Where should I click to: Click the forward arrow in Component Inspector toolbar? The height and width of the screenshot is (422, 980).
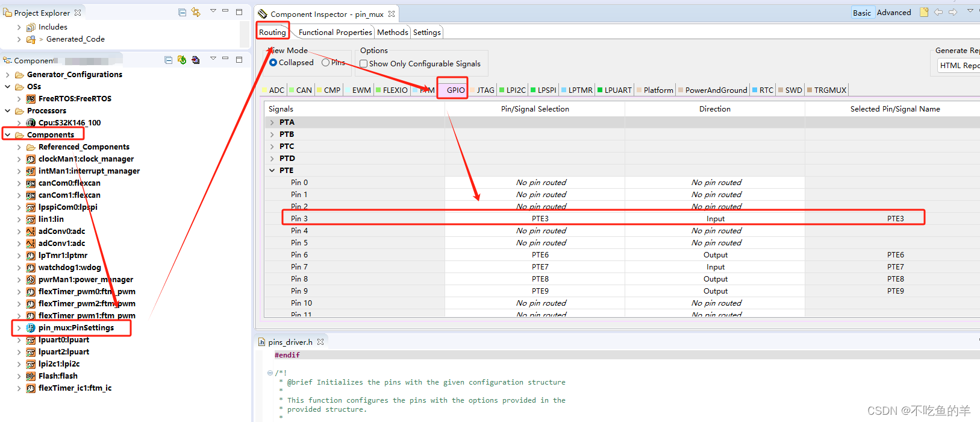(x=953, y=12)
